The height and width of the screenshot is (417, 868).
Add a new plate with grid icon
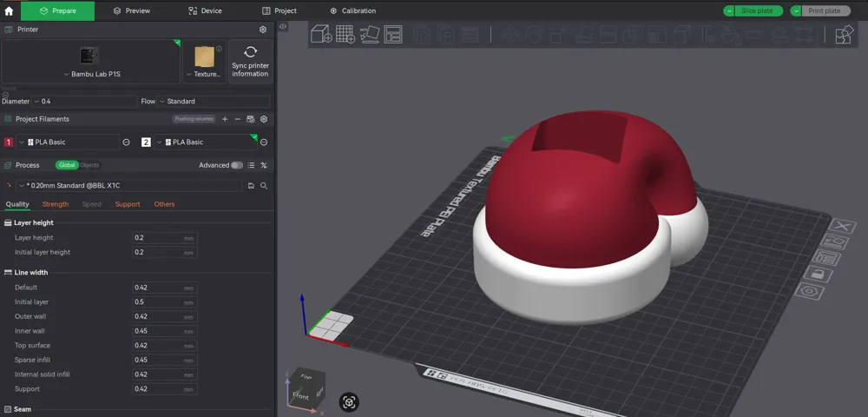(x=345, y=35)
